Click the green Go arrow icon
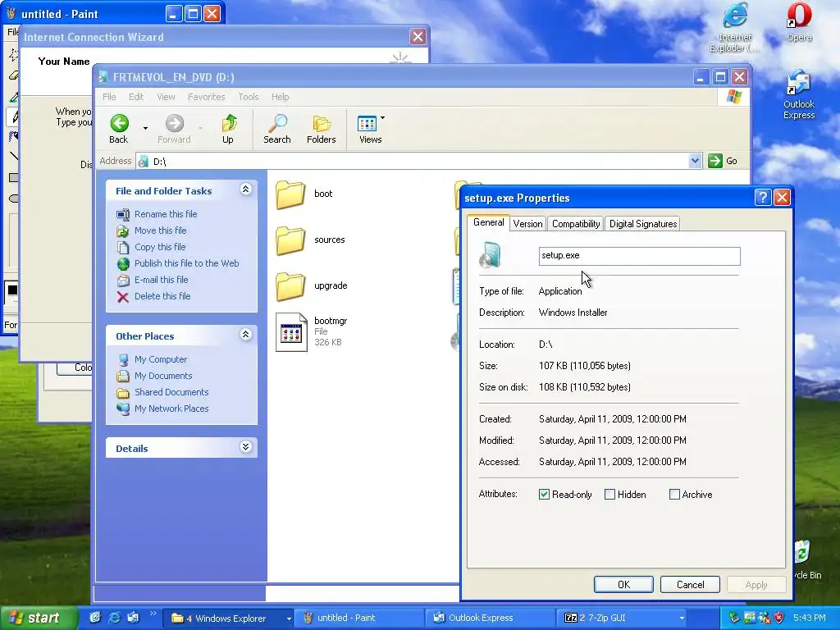The image size is (840, 630). point(715,161)
